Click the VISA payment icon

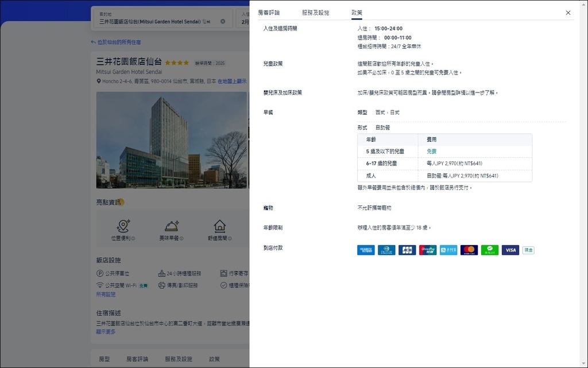tap(510, 250)
